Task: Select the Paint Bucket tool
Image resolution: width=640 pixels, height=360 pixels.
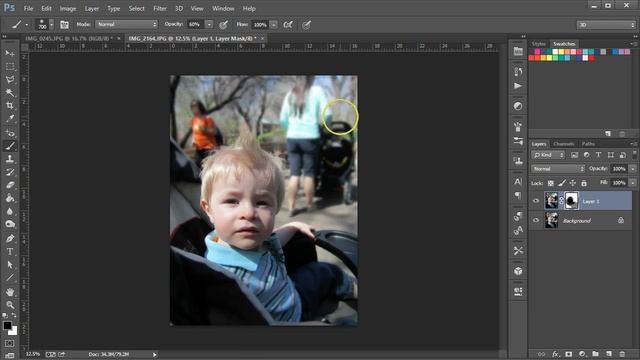Action: point(10,198)
